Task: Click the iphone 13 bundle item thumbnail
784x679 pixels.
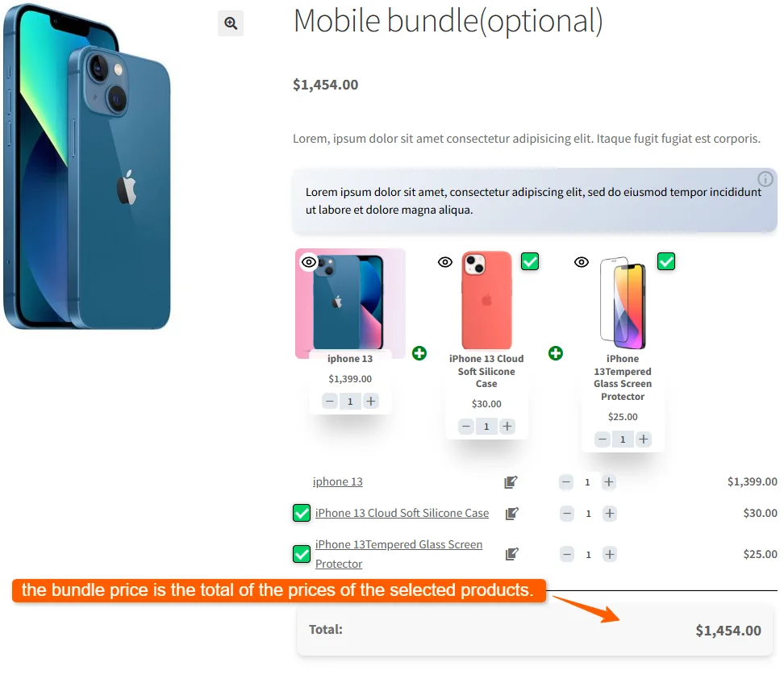Action: (350, 303)
